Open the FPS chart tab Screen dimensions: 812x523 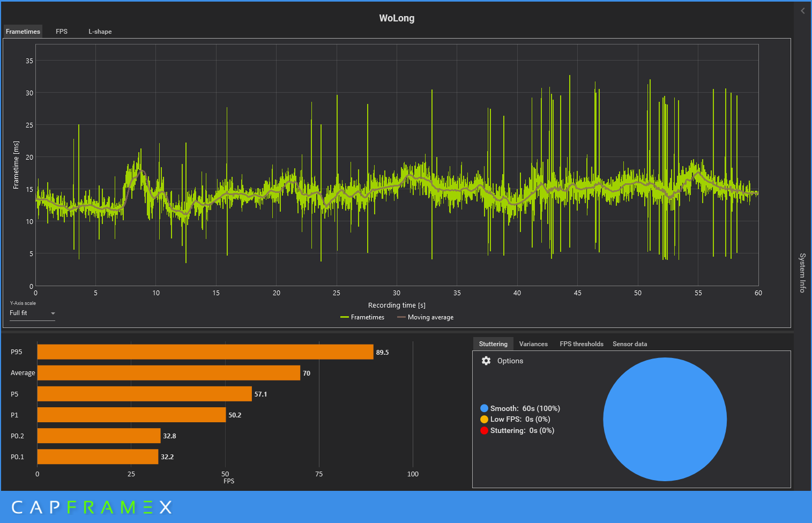click(62, 32)
